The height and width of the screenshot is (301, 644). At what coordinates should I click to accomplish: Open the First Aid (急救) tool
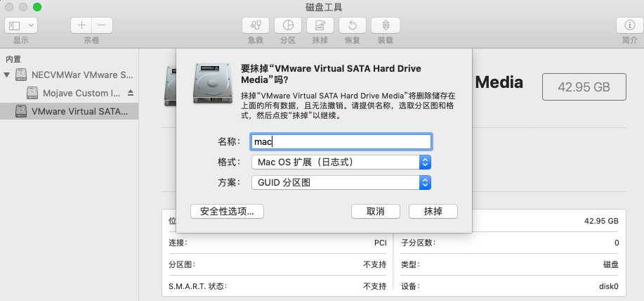pos(256,25)
